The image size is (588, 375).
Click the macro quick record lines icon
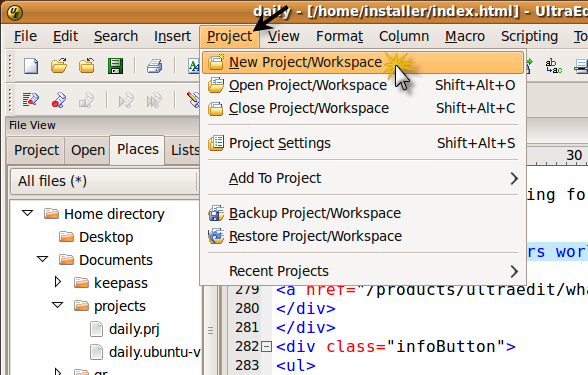click(30, 100)
